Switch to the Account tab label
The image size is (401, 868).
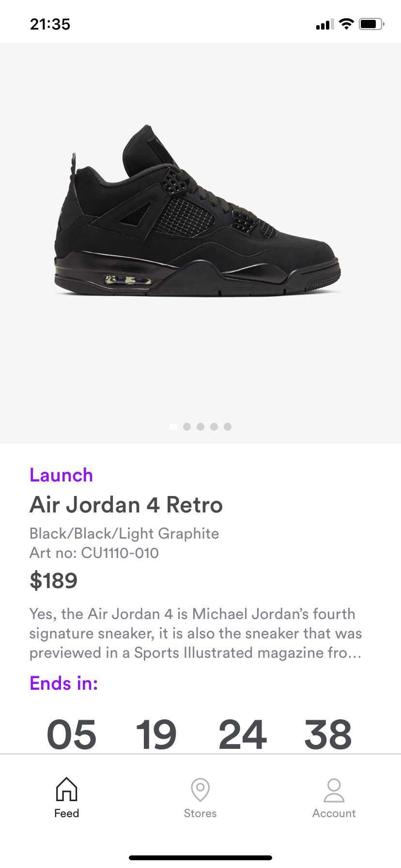334,813
